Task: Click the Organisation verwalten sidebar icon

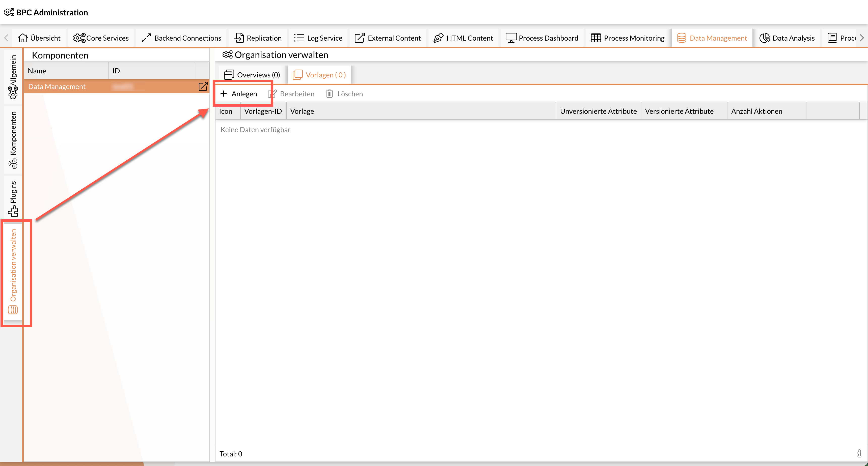Action: (x=13, y=310)
